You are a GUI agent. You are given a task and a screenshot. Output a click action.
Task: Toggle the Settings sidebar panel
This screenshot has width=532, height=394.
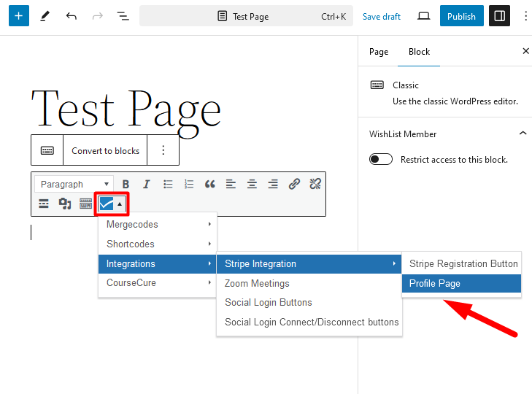pyautogui.click(x=499, y=16)
